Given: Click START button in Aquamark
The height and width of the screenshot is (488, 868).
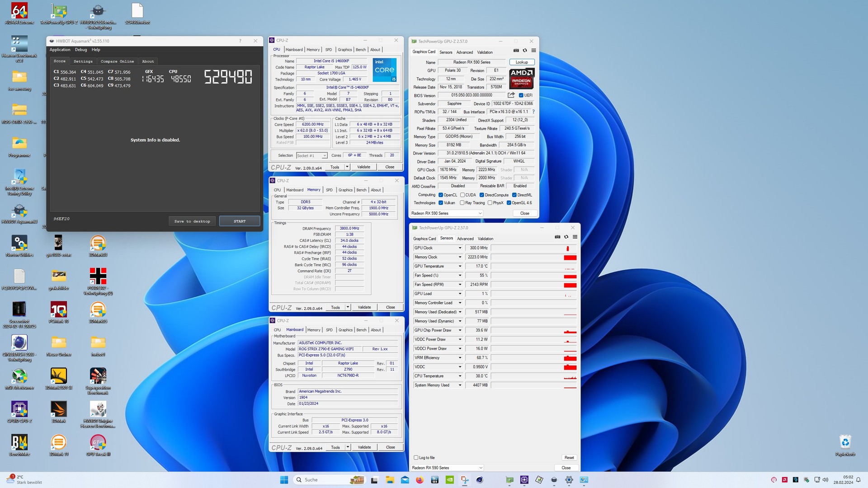Looking at the screenshot, I should pos(240,221).
